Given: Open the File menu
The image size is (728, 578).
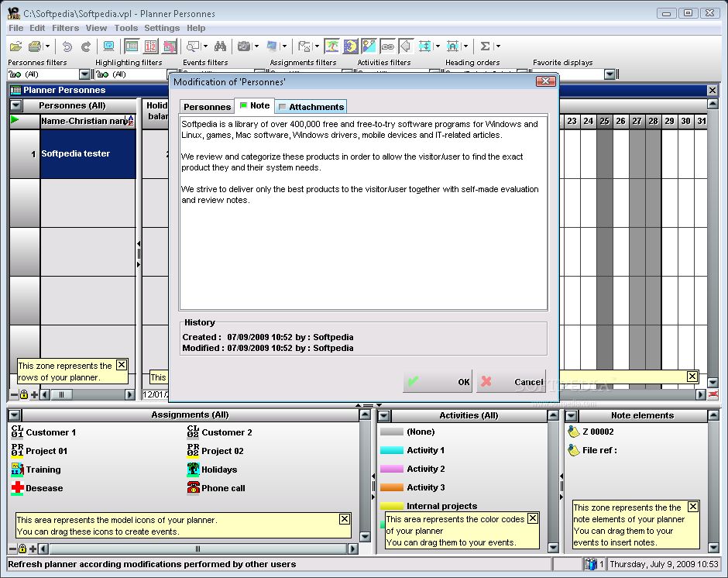Looking at the screenshot, I should 15,28.
